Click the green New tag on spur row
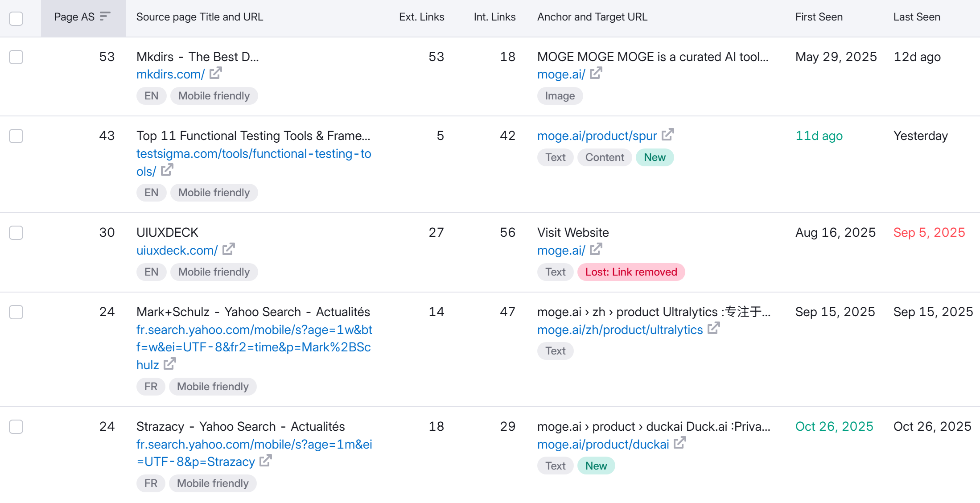Screen dimensions: 980x503 (x=654, y=157)
